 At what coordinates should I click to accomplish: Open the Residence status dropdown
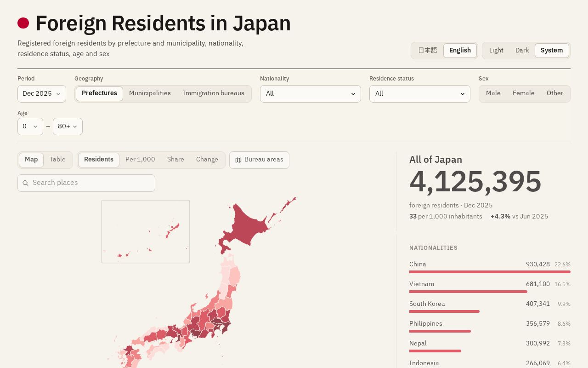click(x=420, y=94)
